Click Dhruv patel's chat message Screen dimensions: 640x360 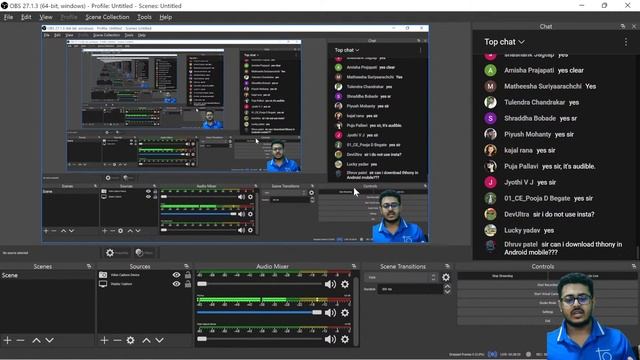point(563,248)
